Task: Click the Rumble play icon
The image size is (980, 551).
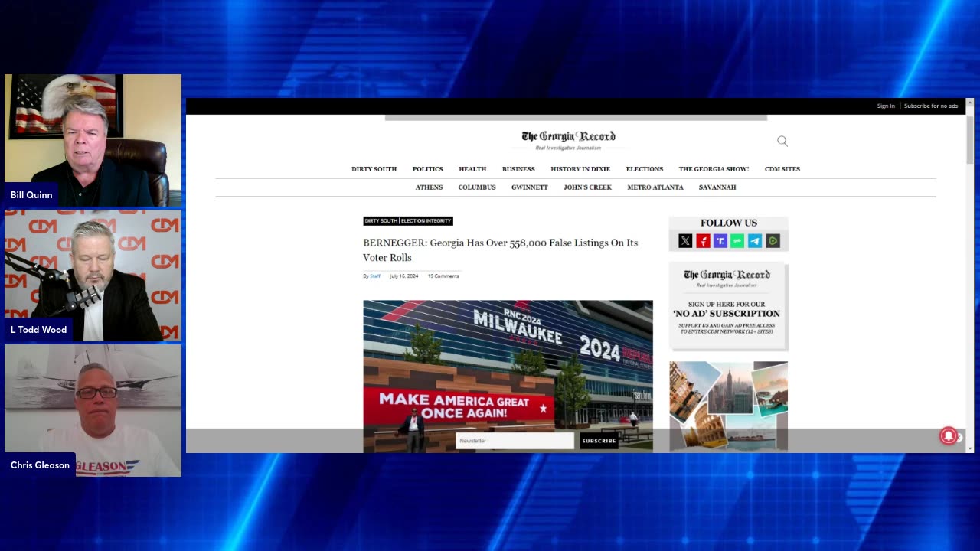Action: coord(773,241)
